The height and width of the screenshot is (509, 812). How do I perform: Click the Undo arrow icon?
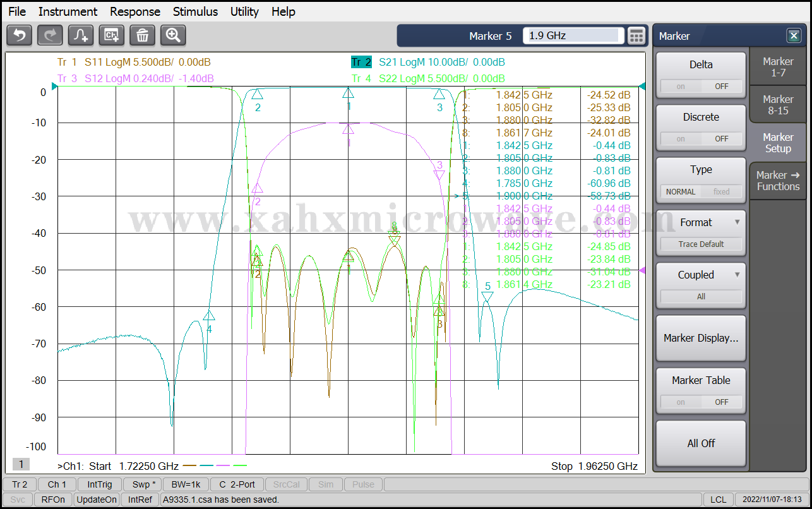point(19,35)
